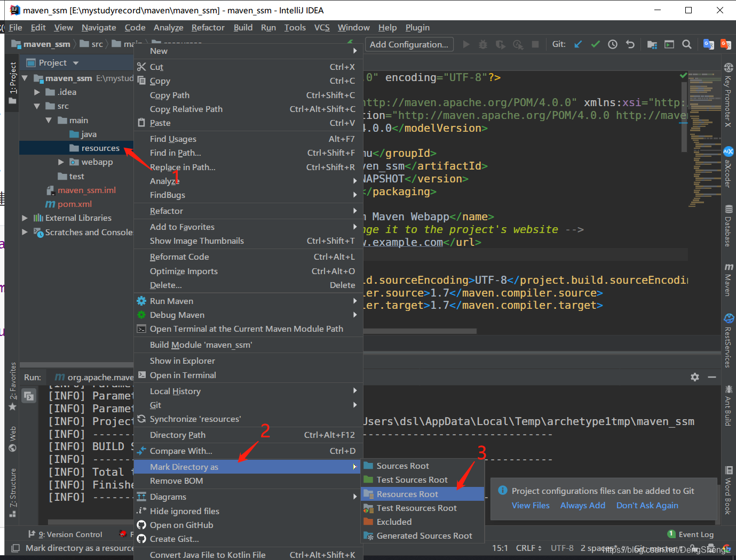
Task: Open the RestServices side panel
Action: tap(729, 341)
